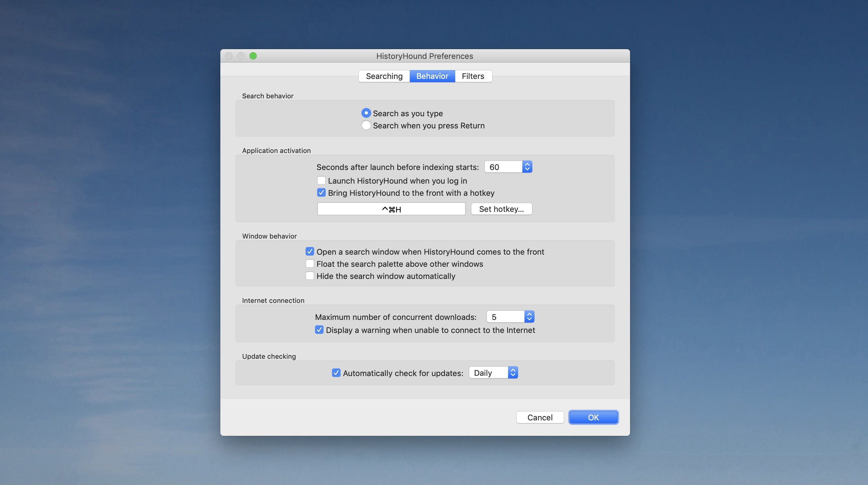The height and width of the screenshot is (485, 868).
Task: Click the Set hotkey... button
Action: pos(501,209)
